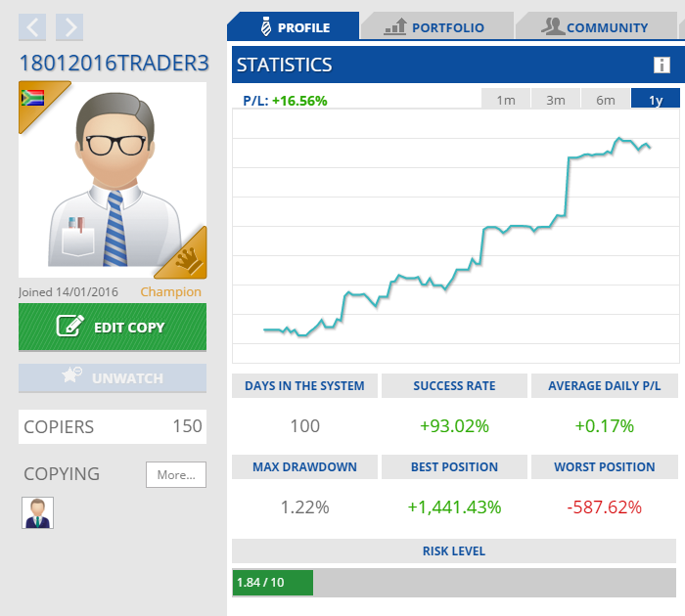685x616 pixels.
Task: Select the 1y chart period
Action: tap(655, 100)
